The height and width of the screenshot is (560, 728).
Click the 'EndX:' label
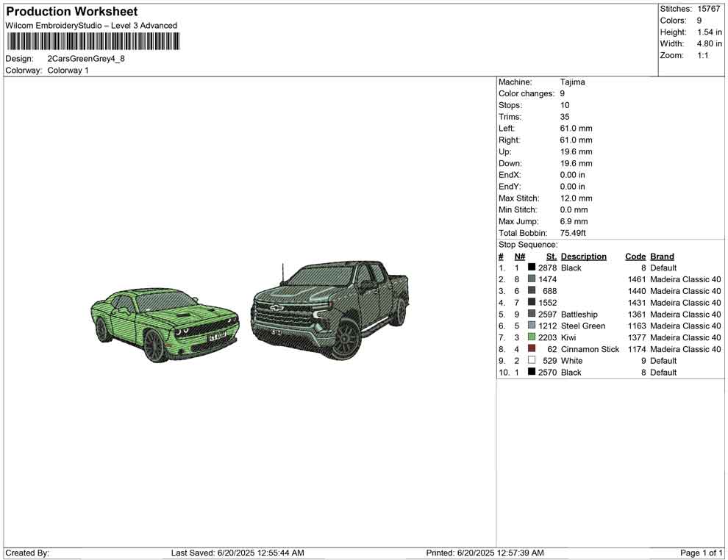510,174
